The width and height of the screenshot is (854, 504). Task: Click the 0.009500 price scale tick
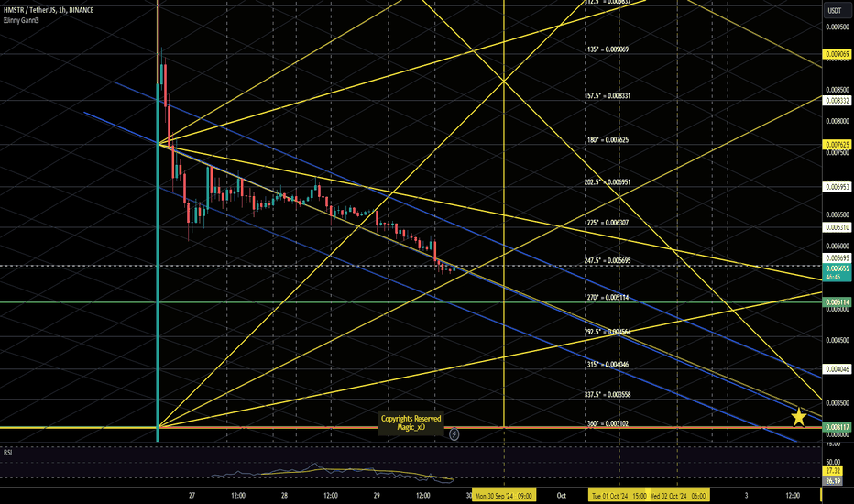click(838, 27)
